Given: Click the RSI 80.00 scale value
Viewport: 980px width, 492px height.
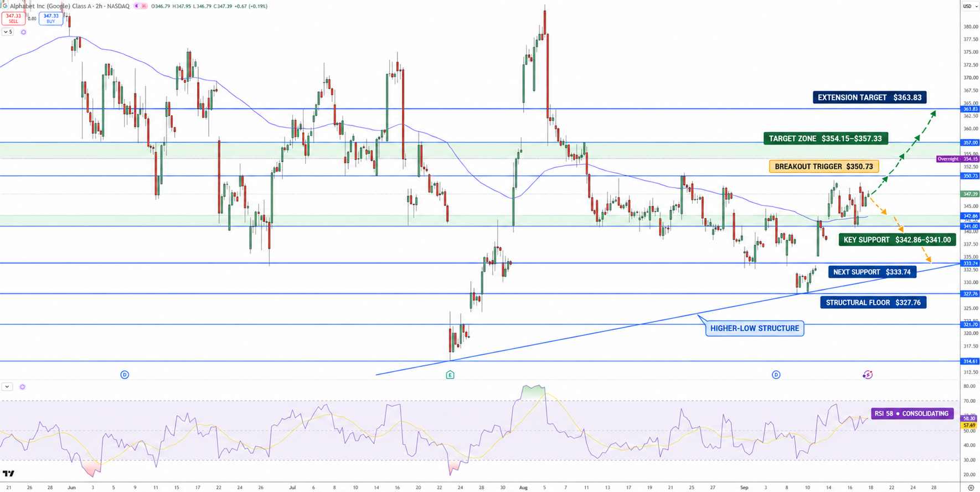Looking at the screenshot, I should click(969, 386).
